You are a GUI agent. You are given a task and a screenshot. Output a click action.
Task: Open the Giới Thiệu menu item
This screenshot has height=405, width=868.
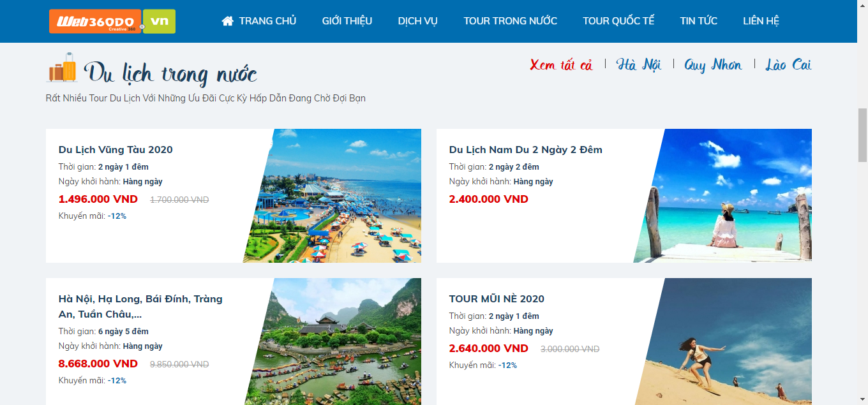(347, 21)
